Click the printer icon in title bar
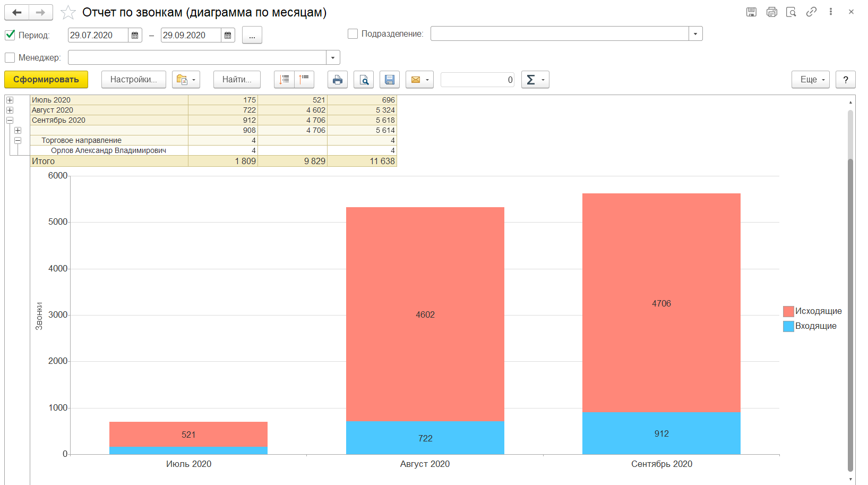Image resolution: width=868 pixels, height=485 pixels. click(771, 12)
